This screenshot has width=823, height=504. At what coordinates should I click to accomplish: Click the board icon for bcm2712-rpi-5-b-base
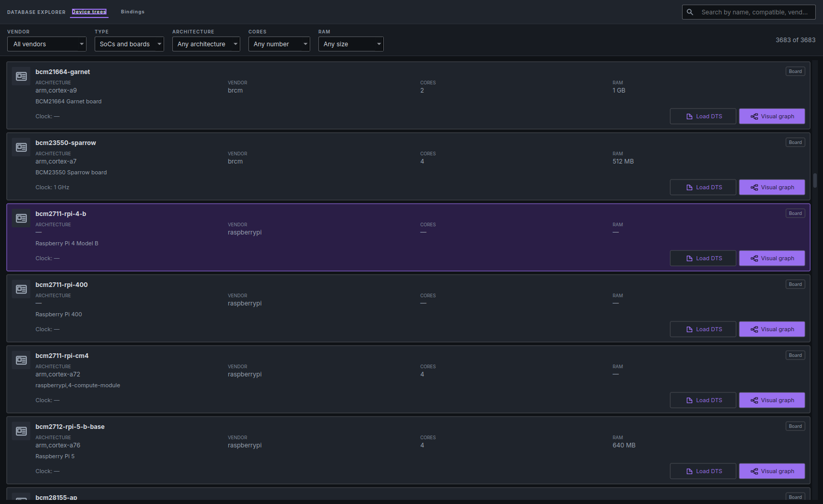[x=21, y=431]
